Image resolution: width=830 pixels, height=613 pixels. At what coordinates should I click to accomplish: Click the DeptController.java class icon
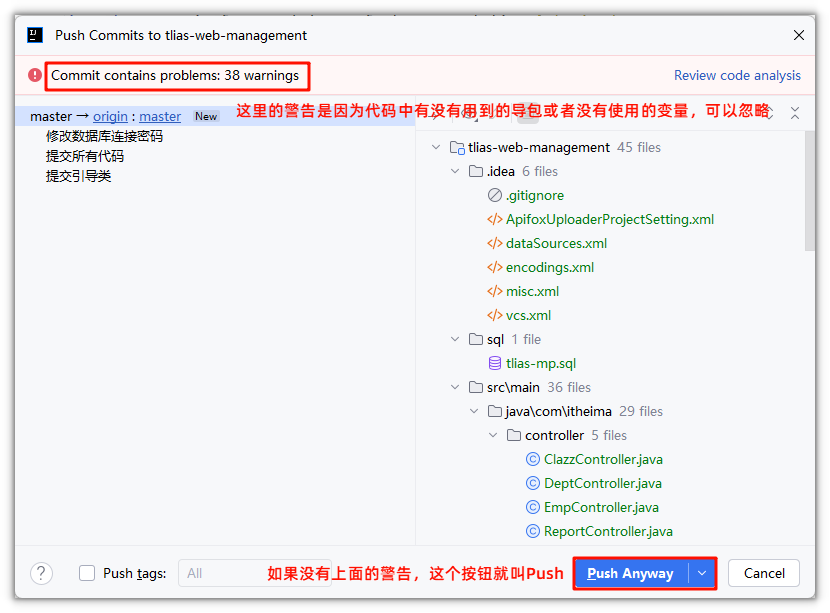coord(533,483)
